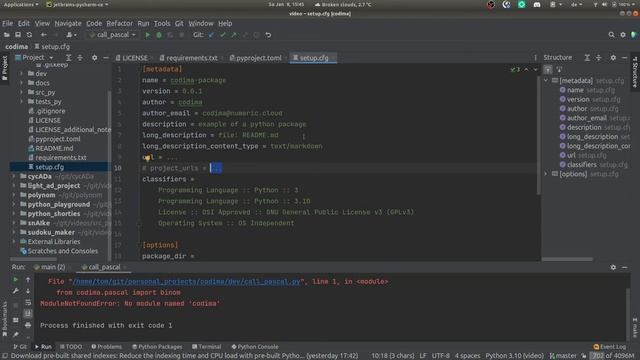The image size is (640, 360).
Task: Click Git update project arrow icon
Action: coord(211,35)
